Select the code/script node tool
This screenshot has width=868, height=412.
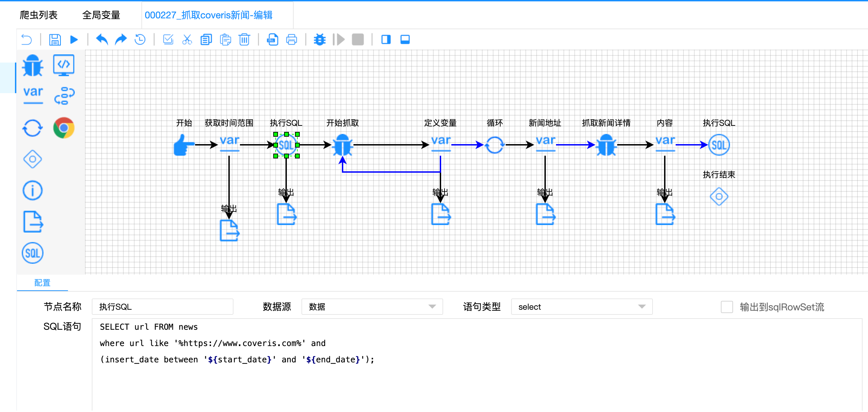[64, 65]
